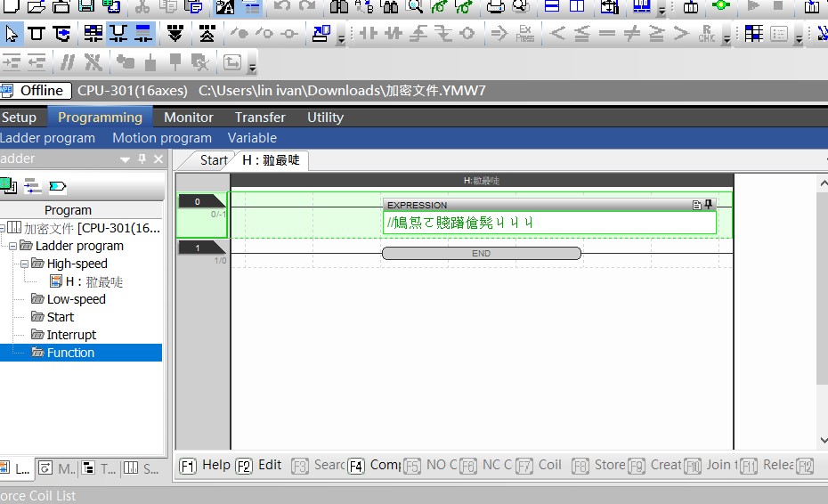Click the binoculars Find icon
Screen dimensions: 828x504
[x=338, y=7]
